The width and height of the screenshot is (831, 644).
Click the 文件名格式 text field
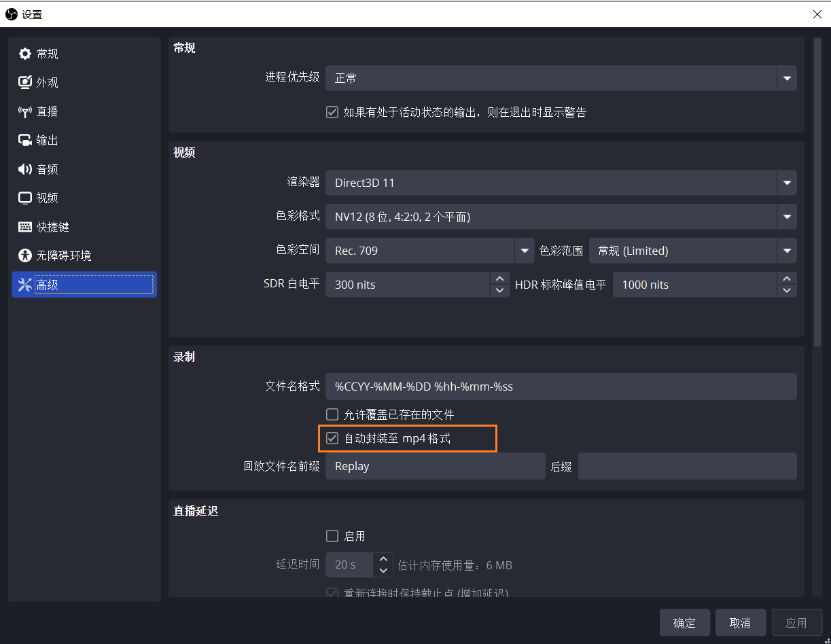pyautogui.click(x=561, y=387)
